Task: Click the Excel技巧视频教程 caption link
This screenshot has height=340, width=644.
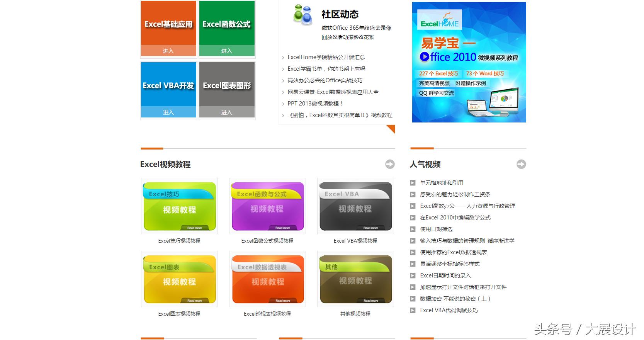Action: tap(179, 241)
